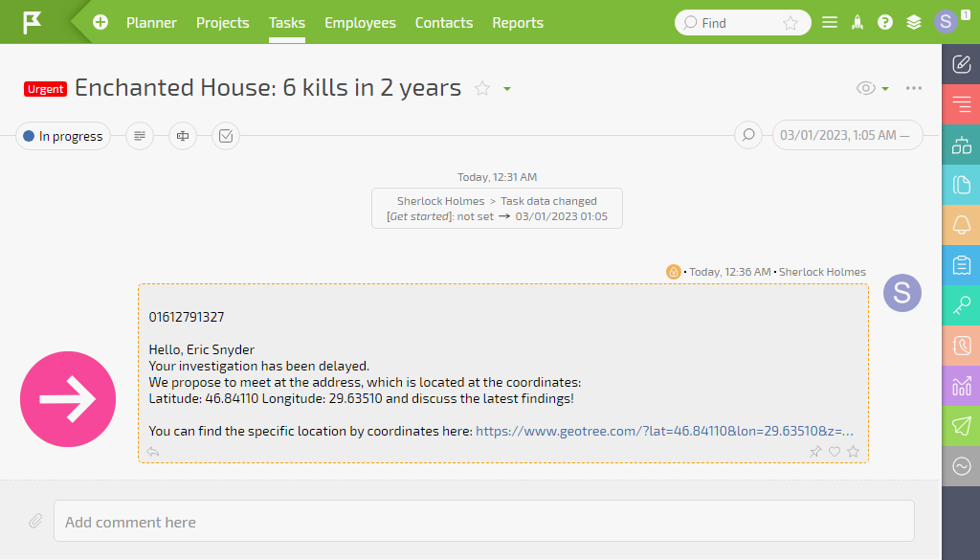Click the phone number 01612791327 text
Image resolution: width=980 pixels, height=560 pixels.
point(187,317)
